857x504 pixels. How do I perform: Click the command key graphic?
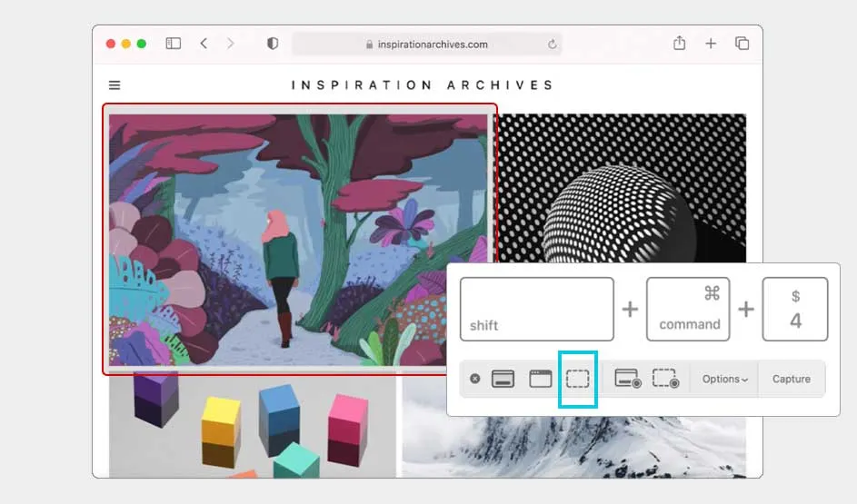click(x=688, y=309)
